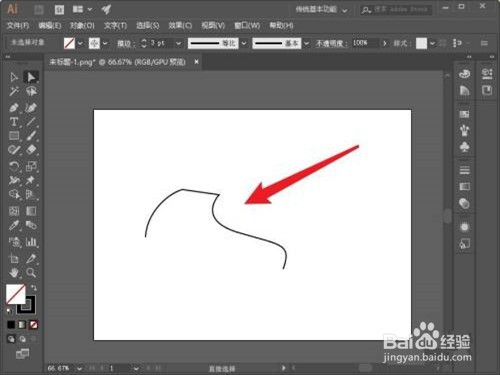Click the toolbox fill color swatch
500x375 pixels.
[x=15, y=294]
